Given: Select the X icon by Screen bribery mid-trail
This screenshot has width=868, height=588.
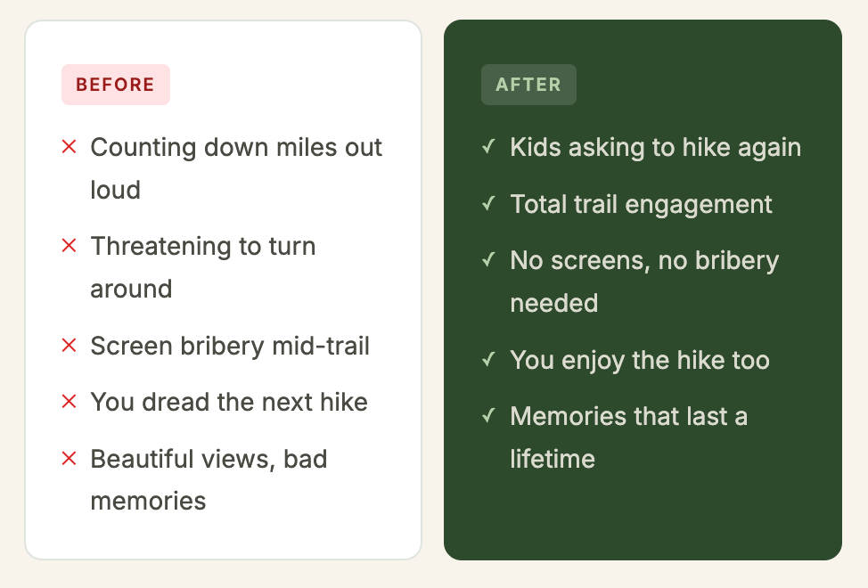Looking at the screenshot, I should 70,345.
